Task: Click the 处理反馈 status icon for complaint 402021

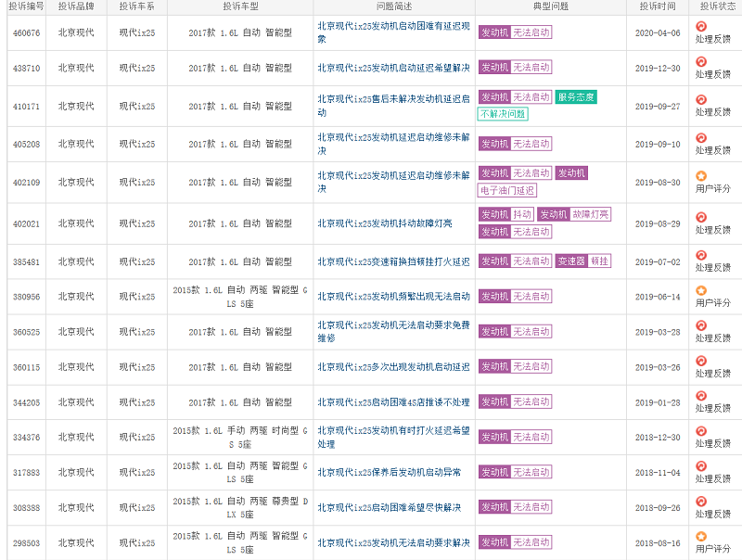Action: pos(701,217)
